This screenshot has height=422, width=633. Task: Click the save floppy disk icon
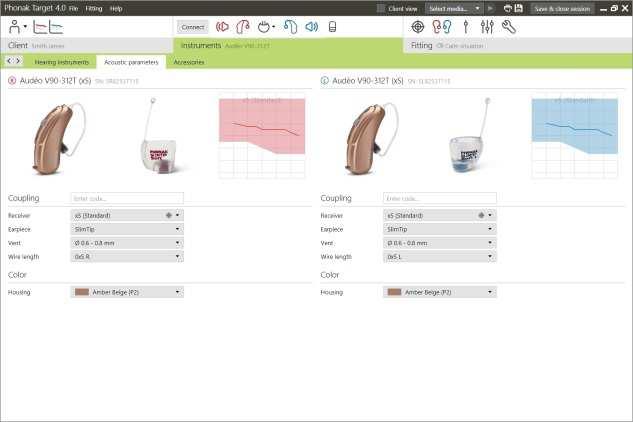click(x=519, y=8)
